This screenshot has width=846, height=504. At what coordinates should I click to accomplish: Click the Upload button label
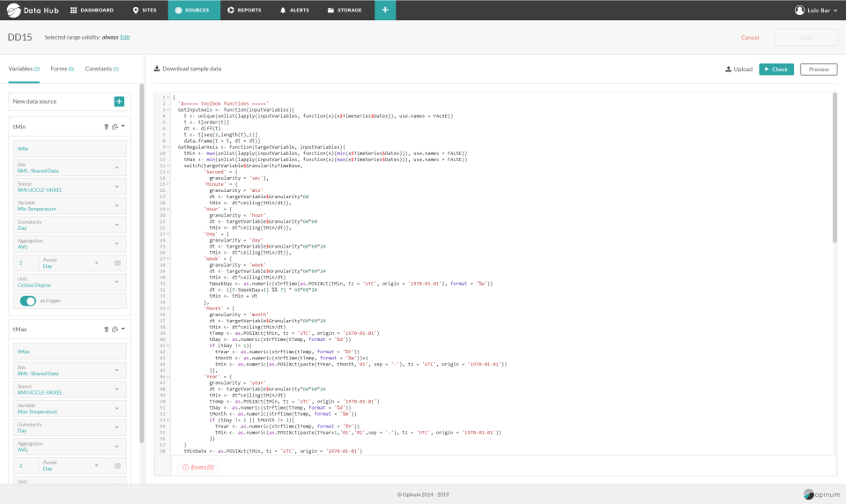tap(743, 69)
